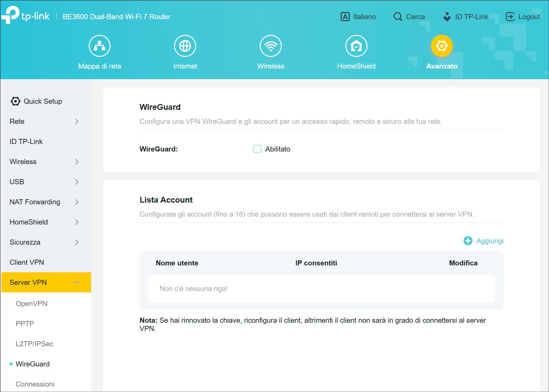Click the Cerca search text
This screenshot has width=549, height=392.
tap(415, 16)
